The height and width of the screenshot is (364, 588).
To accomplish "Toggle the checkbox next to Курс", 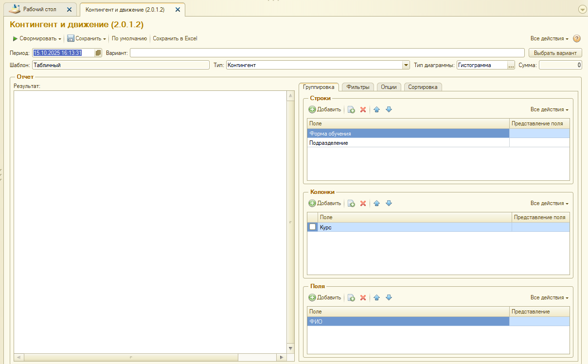I will pos(312,227).
